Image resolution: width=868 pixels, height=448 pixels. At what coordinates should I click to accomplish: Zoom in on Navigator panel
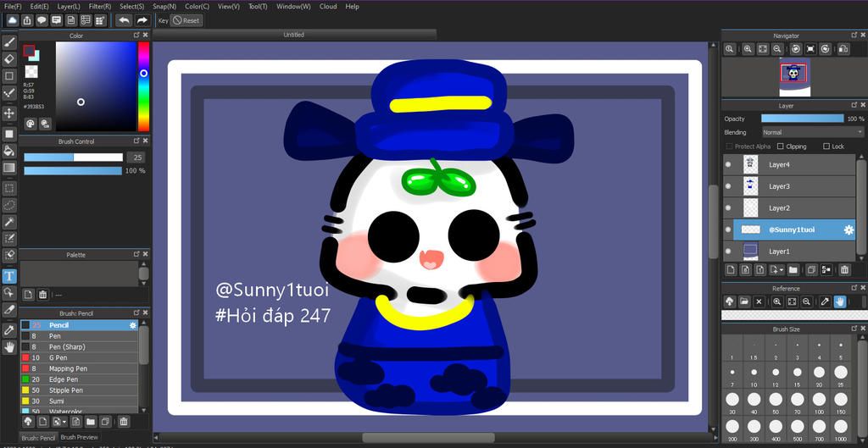pos(748,49)
